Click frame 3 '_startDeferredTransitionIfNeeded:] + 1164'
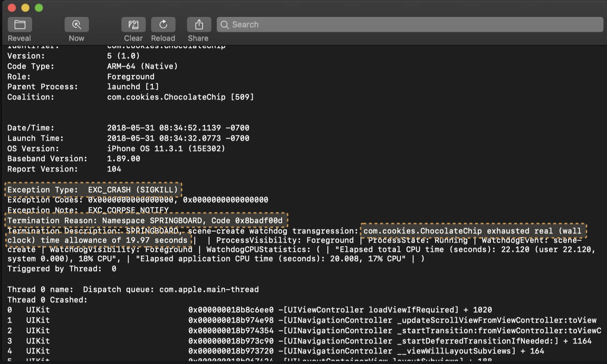The width and height of the screenshot is (607, 364). [x=494, y=341]
